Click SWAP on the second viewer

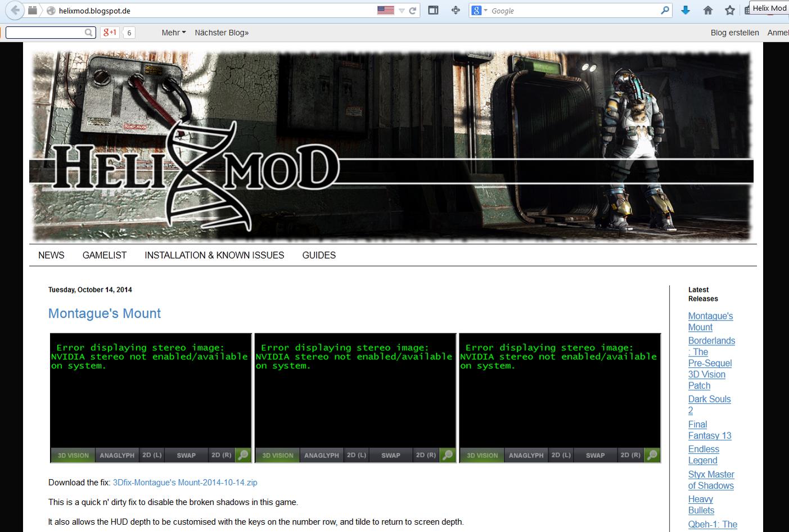click(x=391, y=456)
